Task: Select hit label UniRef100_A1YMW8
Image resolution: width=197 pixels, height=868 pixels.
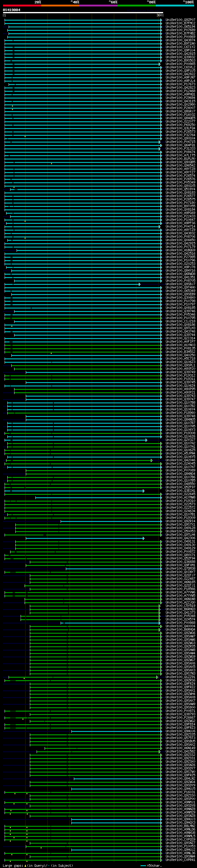Action: coord(180,497)
